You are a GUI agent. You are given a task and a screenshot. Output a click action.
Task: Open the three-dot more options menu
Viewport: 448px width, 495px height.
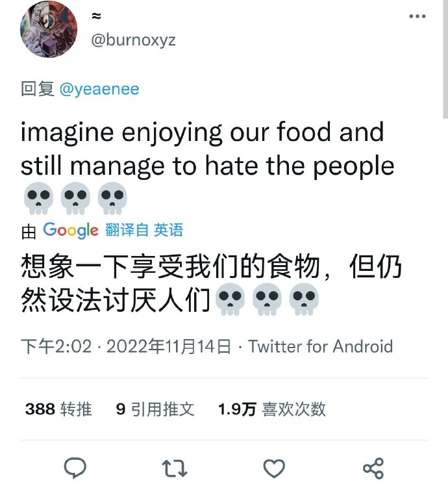pos(417,16)
